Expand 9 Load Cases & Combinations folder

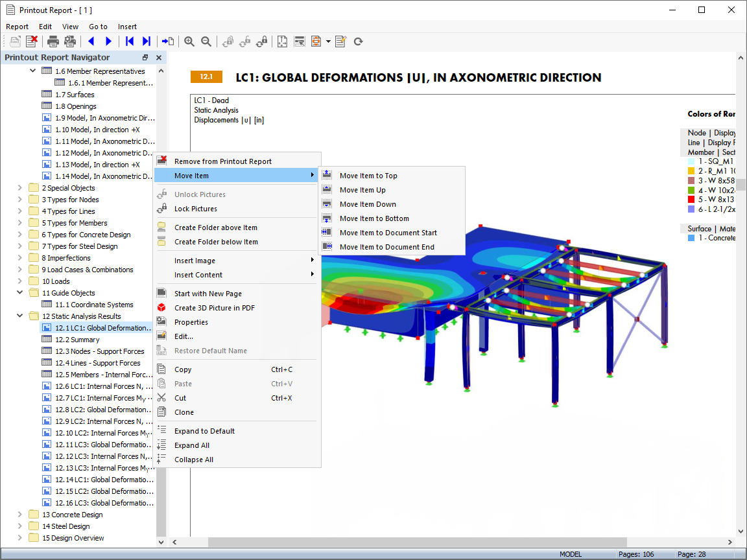[20, 270]
